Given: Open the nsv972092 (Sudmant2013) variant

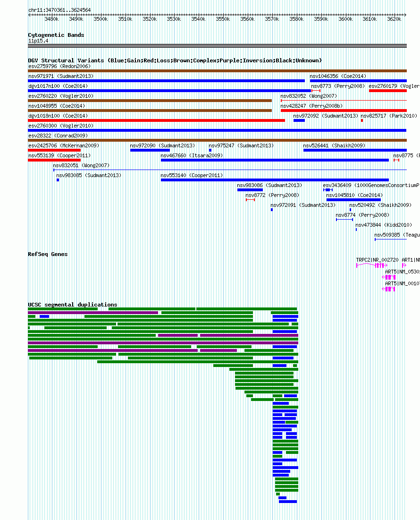Looking at the screenshot, I should pos(326,116).
